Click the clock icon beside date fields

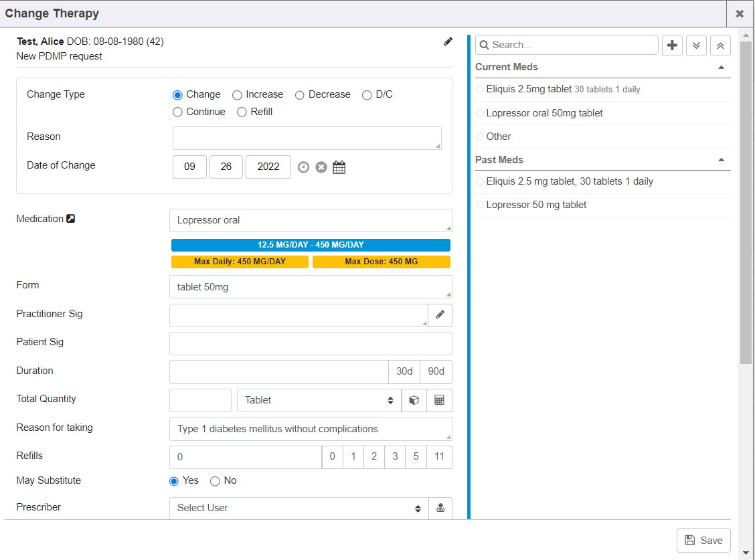point(303,167)
